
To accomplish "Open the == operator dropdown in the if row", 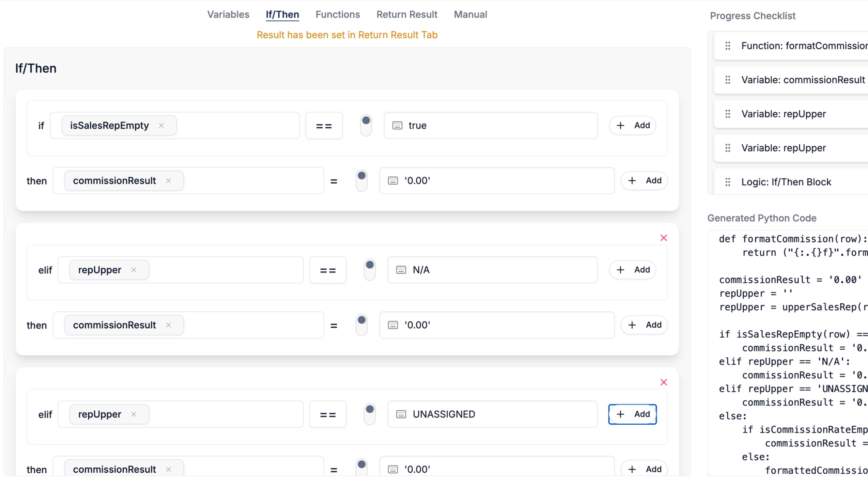I will (x=324, y=126).
